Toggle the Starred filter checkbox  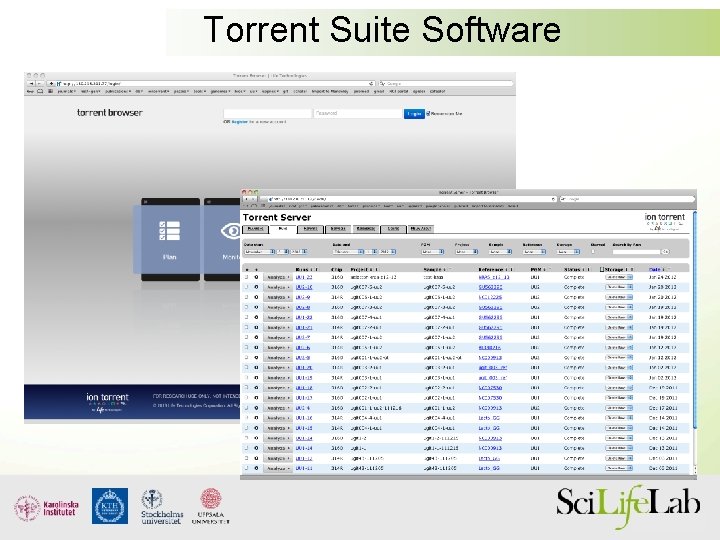click(593, 252)
